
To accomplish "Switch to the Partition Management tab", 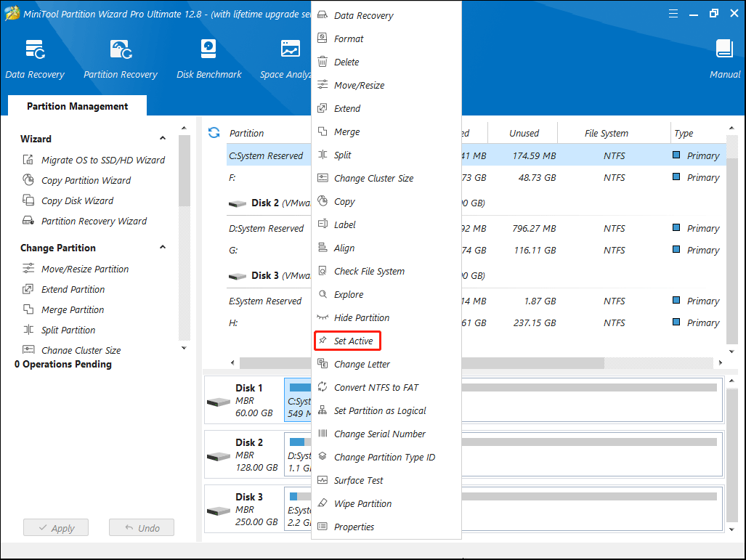I will point(78,105).
